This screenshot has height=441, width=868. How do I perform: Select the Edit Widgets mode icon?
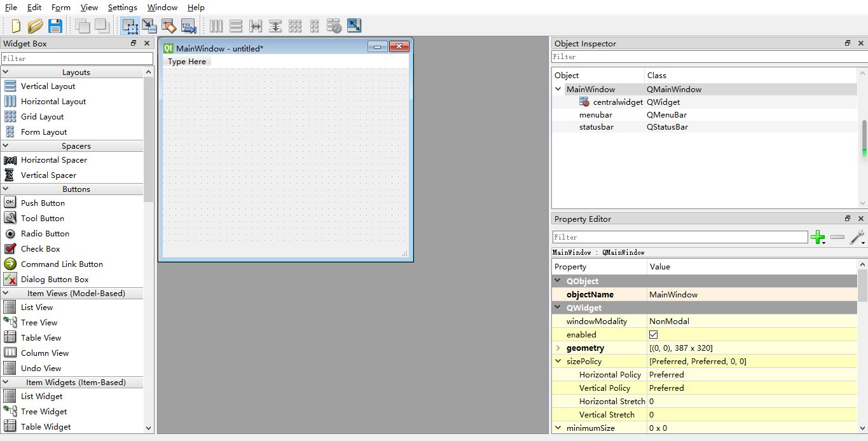tap(130, 26)
